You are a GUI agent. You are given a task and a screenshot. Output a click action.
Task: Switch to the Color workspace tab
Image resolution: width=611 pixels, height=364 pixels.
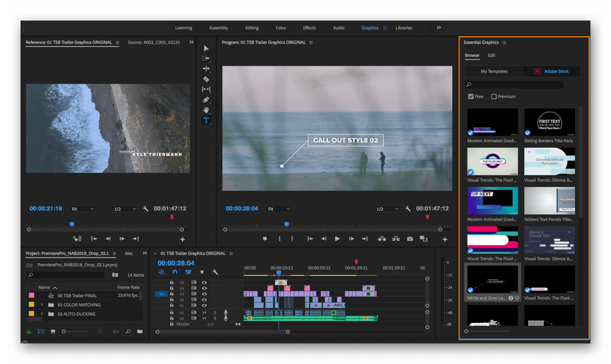click(281, 28)
